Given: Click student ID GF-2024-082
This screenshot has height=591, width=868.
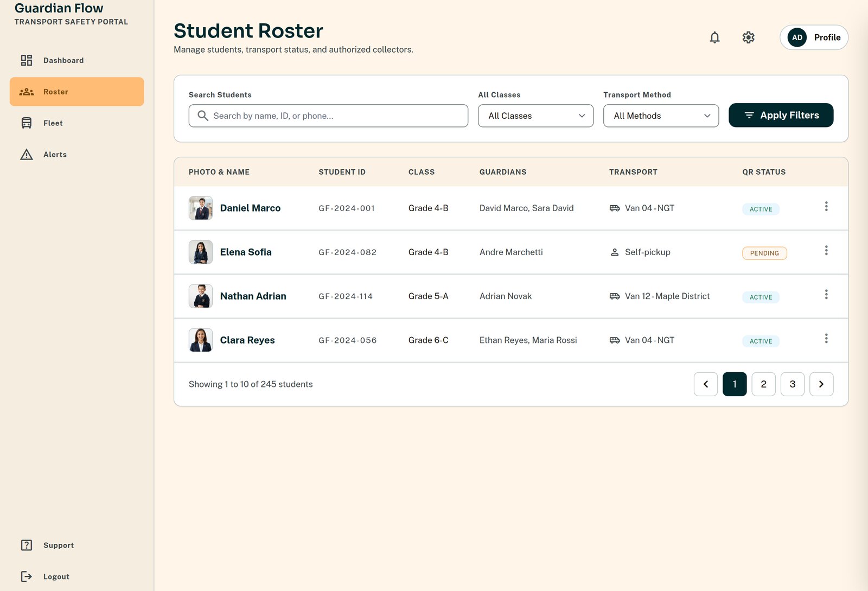Looking at the screenshot, I should tap(347, 252).
